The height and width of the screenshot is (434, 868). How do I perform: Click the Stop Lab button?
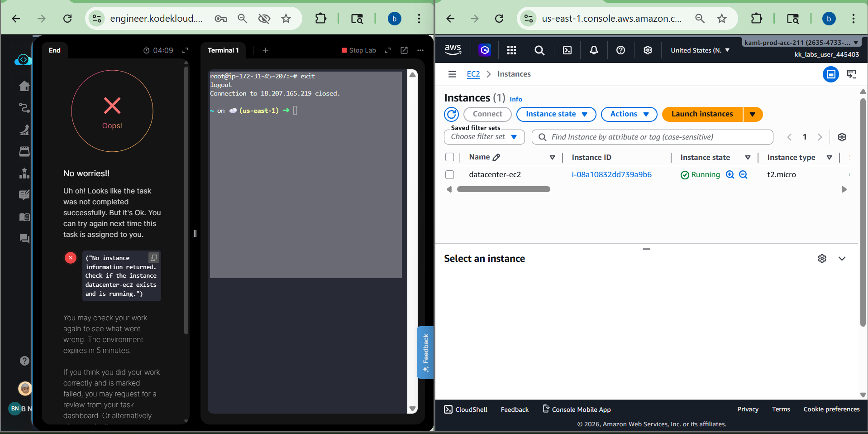pos(358,50)
